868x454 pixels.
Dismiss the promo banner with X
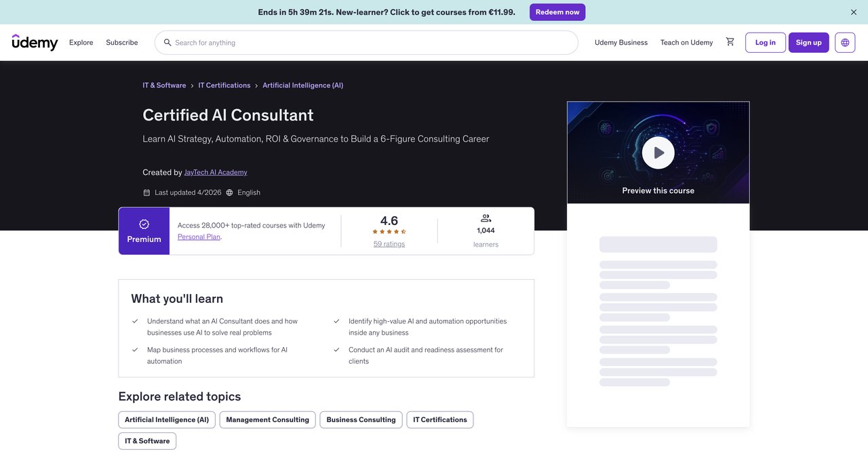pyautogui.click(x=854, y=12)
